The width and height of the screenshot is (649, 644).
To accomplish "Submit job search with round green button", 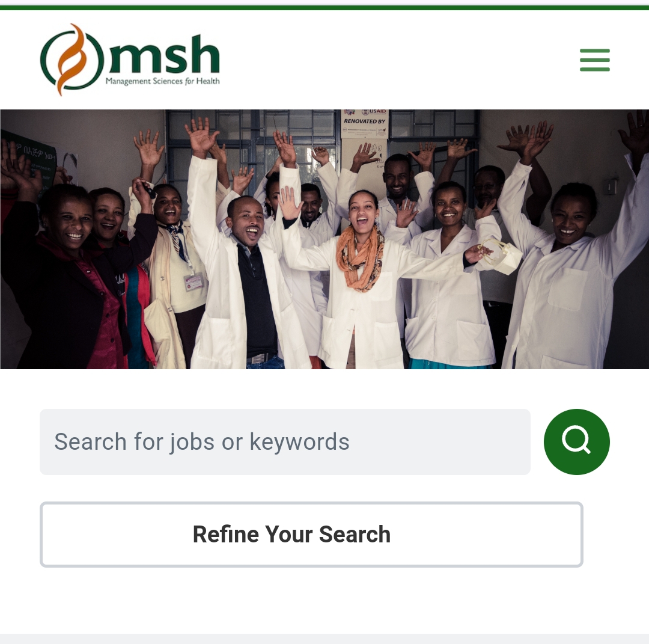I will tap(576, 441).
